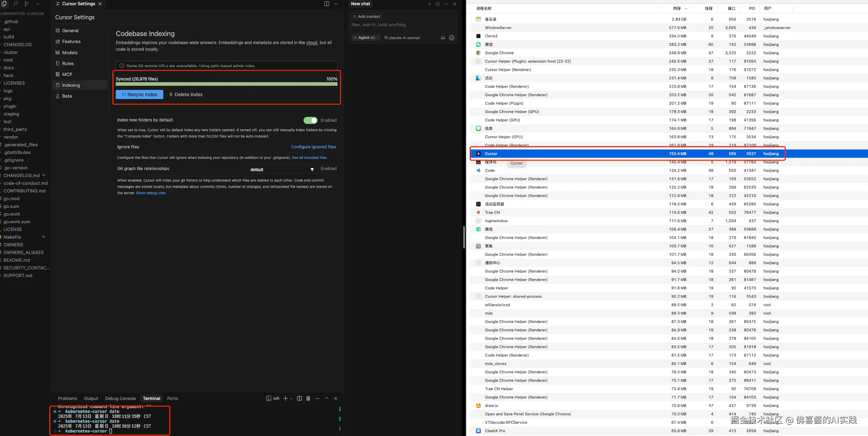Image resolution: width=868 pixels, height=436 pixels.
Task: Click the Resync Index button
Action: [139, 94]
